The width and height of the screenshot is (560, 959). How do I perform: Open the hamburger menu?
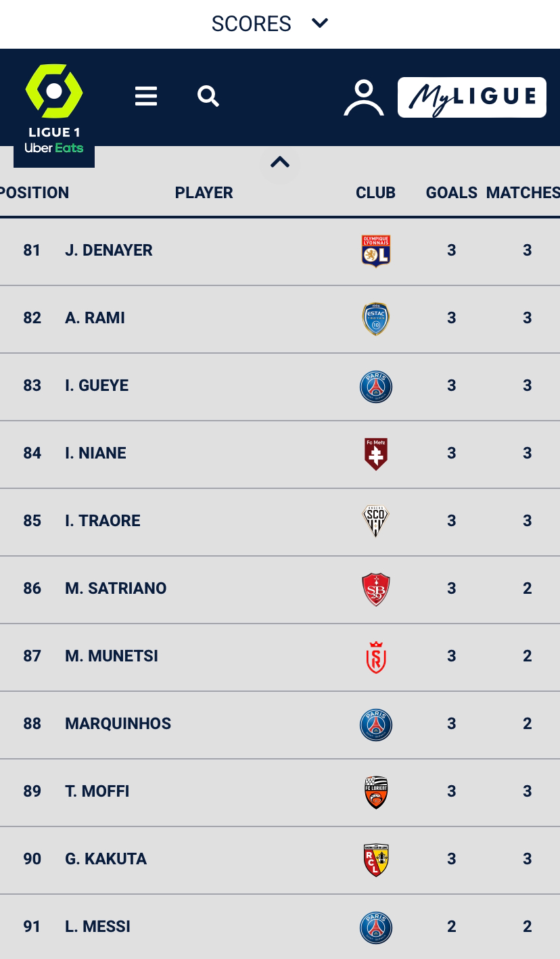(x=146, y=96)
